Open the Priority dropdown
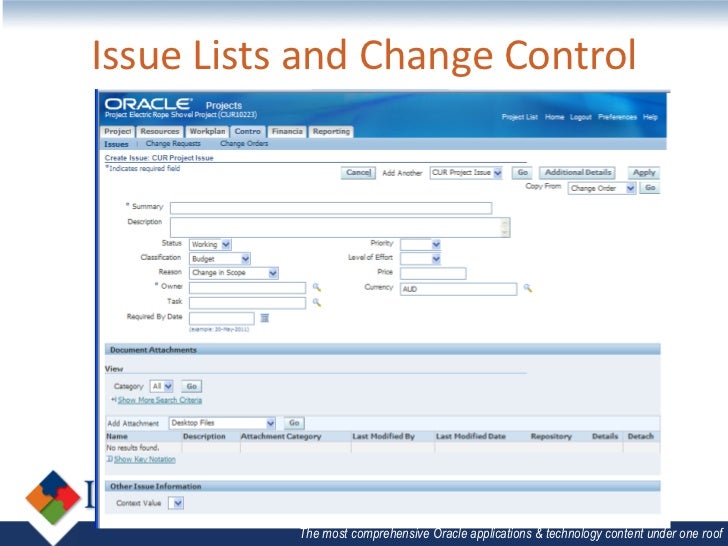This screenshot has height=546, width=728. (x=420, y=244)
